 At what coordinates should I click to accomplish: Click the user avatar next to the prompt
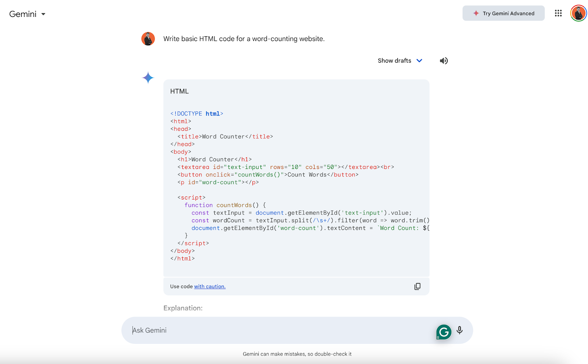point(148,38)
